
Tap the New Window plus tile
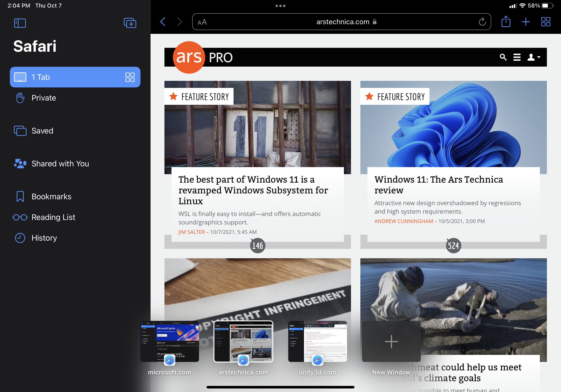pos(391,341)
